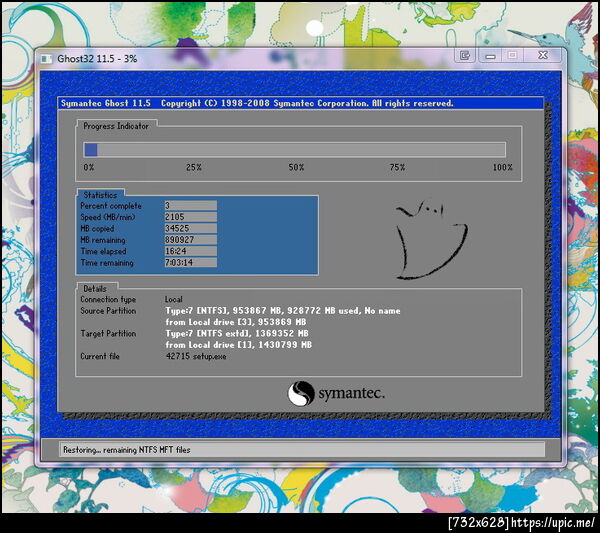Click the source 'Type:7 [NTFS], 953867 MB' line
600x533 pixels.
(x=283, y=311)
